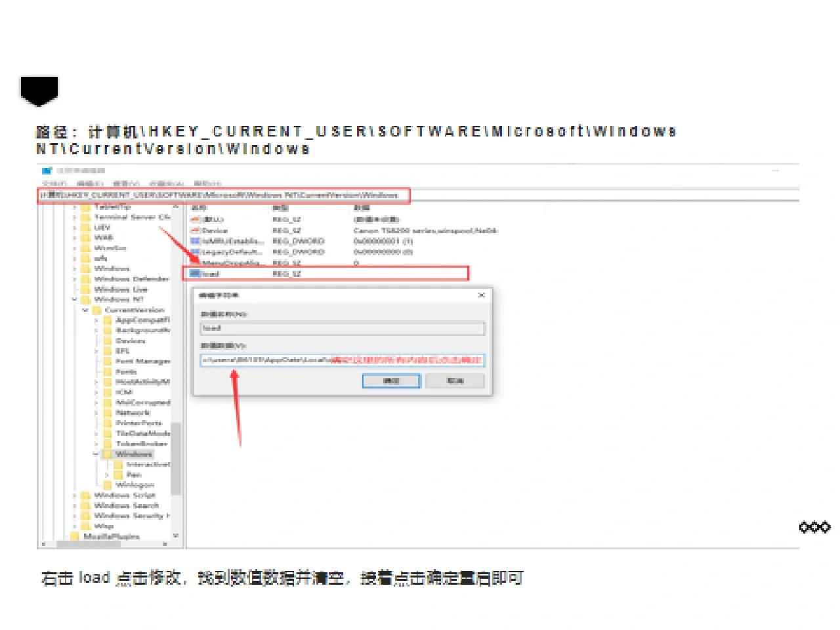Sort values by the 类型 column header
This screenshot has width=840, height=630.
click(281, 208)
